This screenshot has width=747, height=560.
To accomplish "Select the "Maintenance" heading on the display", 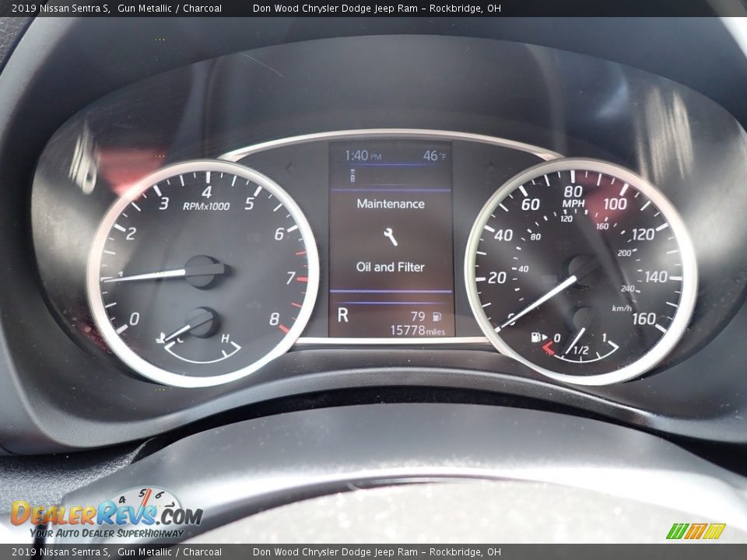I will pyautogui.click(x=391, y=204).
